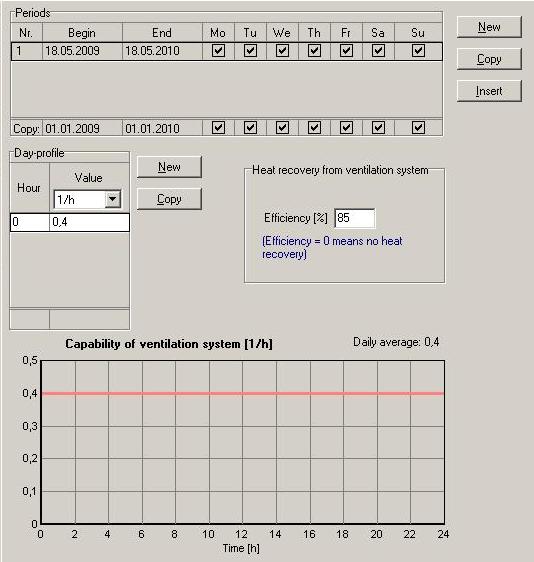
Task: Click the Efficiency [%] input field
Action: [x=355, y=218]
